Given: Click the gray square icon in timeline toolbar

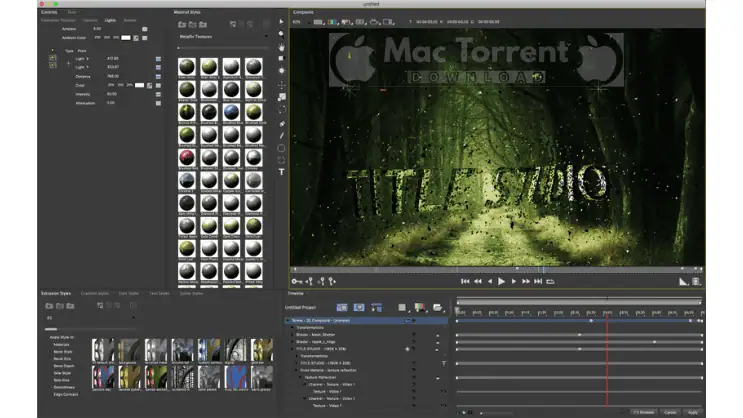Looking at the screenshot, I should [x=402, y=308].
